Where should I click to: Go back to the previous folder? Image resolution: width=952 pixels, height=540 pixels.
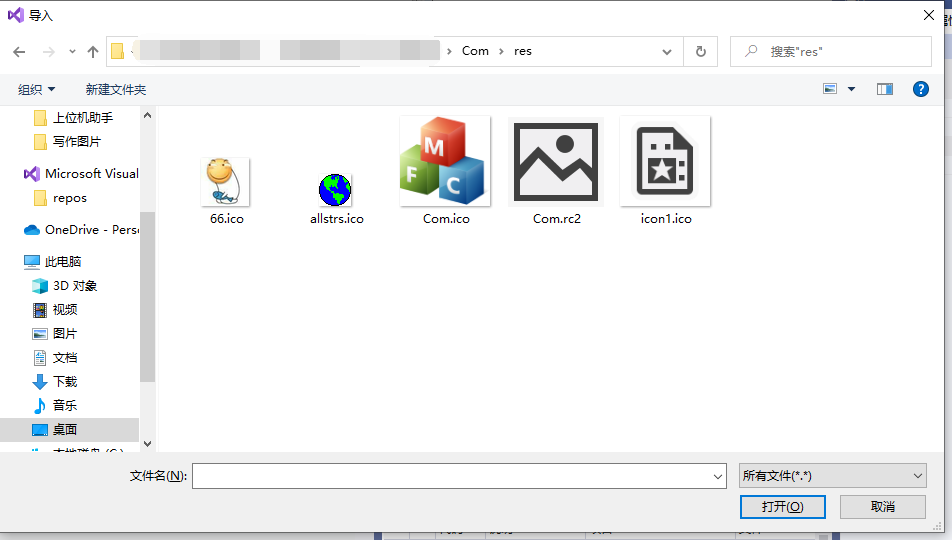coord(19,52)
